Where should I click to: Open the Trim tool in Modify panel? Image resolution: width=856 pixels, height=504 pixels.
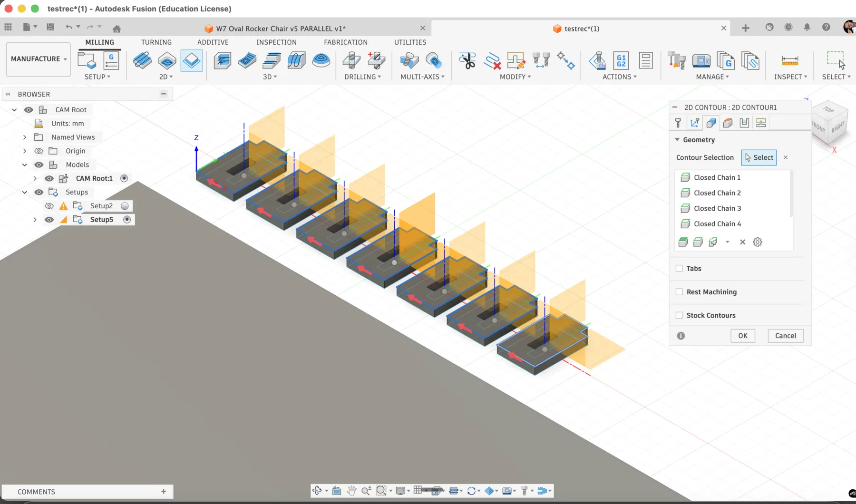467,61
